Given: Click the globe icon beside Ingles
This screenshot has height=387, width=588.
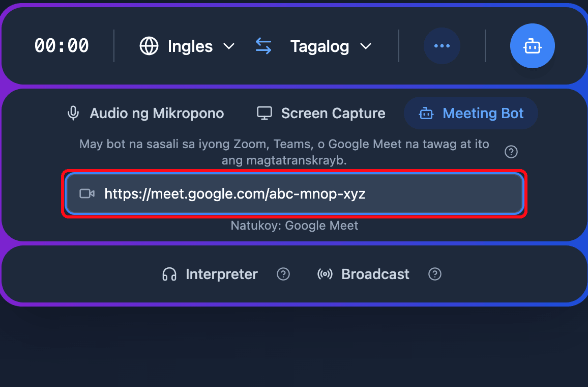Looking at the screenshot, I should (149, 46).
